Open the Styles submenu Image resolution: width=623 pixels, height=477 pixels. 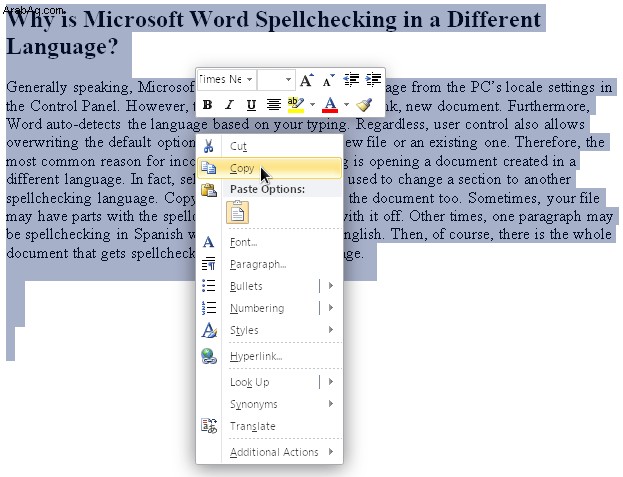tap(269, 330)
